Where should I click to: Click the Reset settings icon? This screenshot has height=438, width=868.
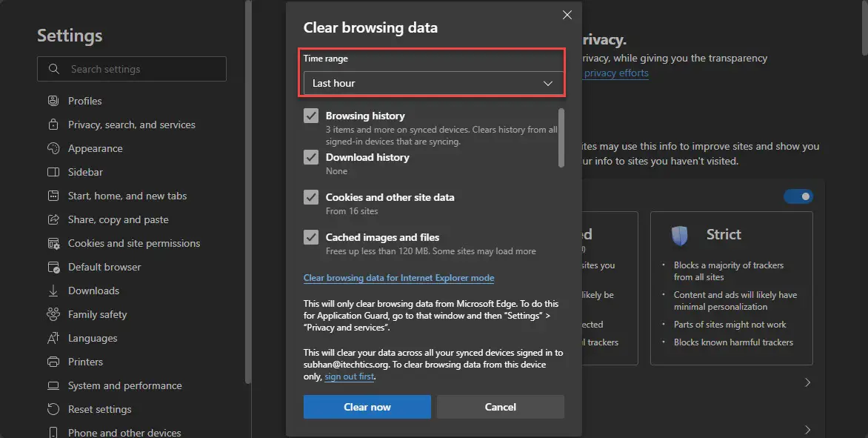53,409
